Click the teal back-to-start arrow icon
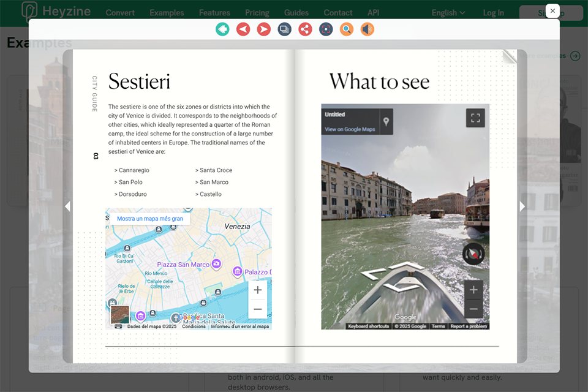Image resolution: width=588 pixels, height=392 pixels. pos(222,29)
